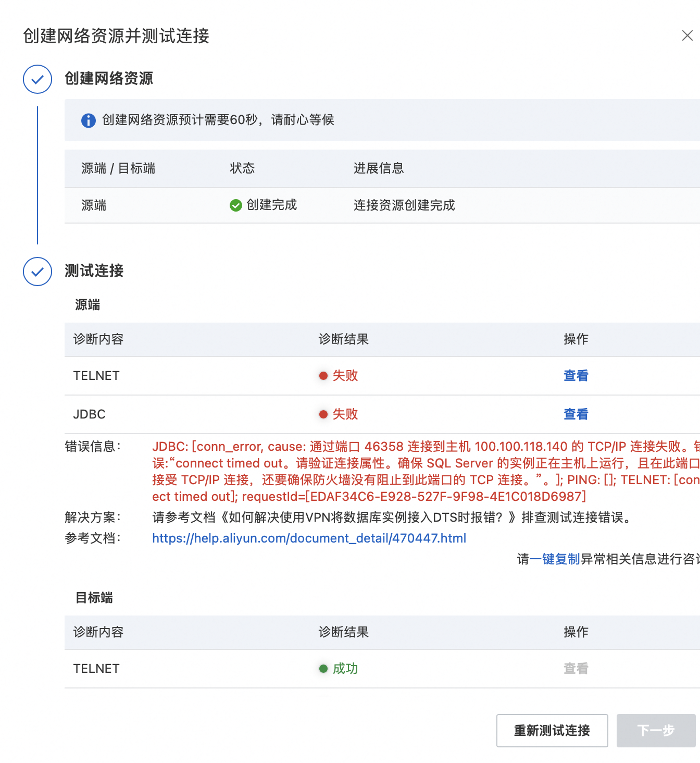This screenshot has width=700, height=763.
Task: Click the 下一步 button
Action: (656, 731)
